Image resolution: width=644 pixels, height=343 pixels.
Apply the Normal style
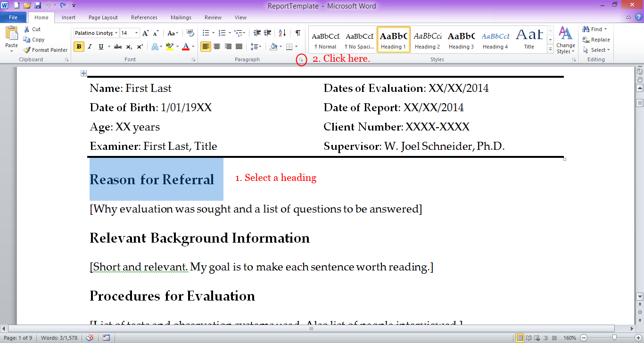[325, 40]
